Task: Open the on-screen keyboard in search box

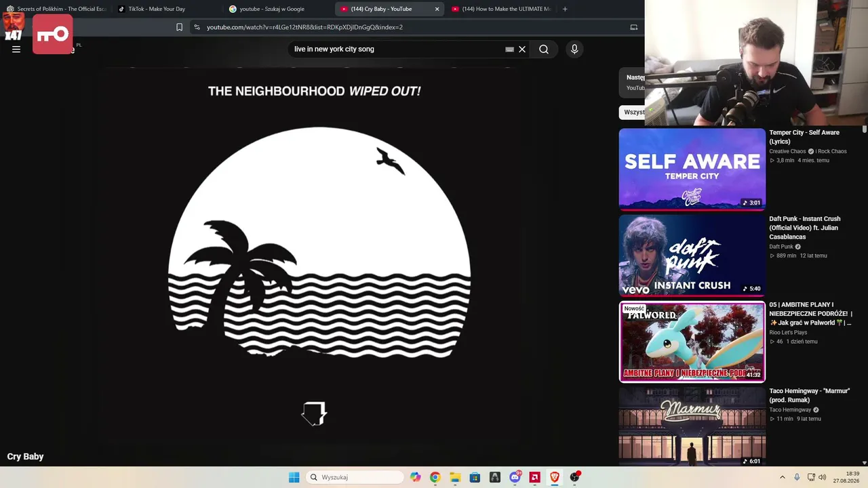Action: [x=509, y=49]
